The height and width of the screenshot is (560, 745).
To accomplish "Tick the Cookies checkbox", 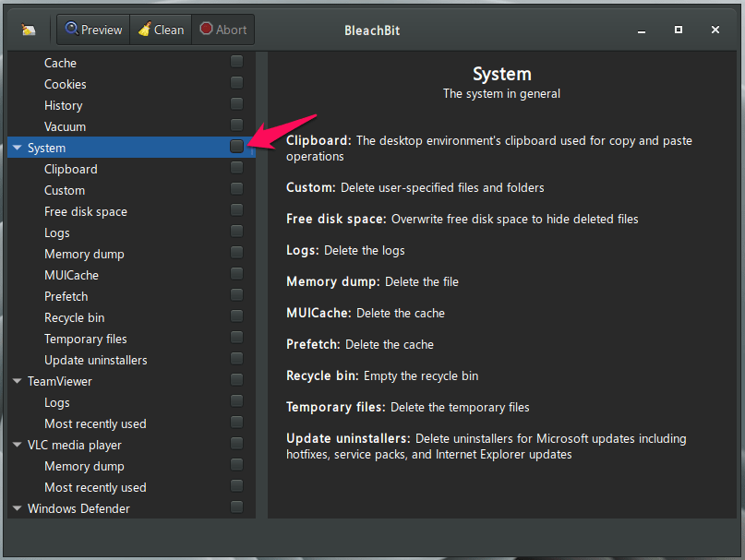I will 236,83.
